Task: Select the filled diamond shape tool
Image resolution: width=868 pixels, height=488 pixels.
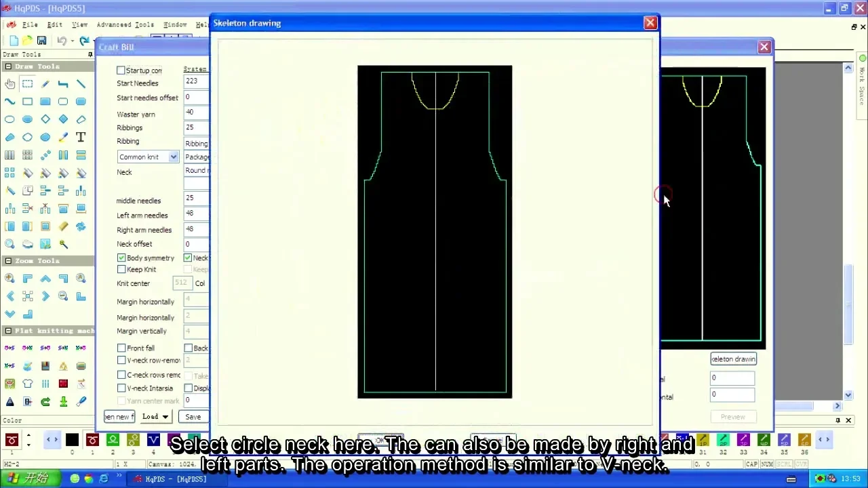Action: (63, 119)
